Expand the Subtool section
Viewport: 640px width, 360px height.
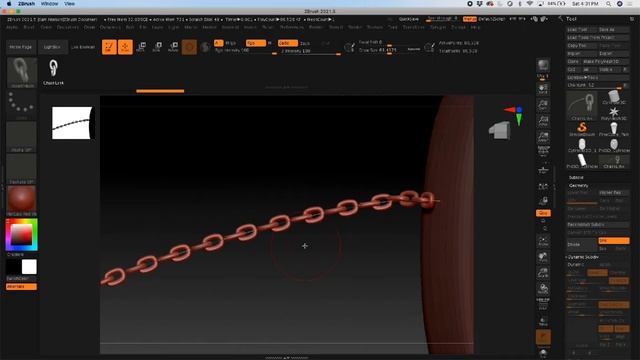pyautogui.click(x=576, y=178)
